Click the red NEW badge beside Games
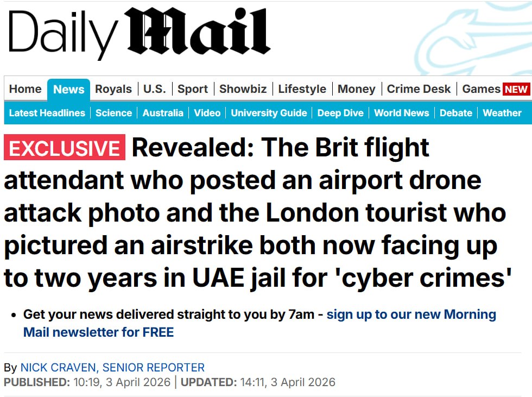Image resolution: width=532 pixels, height=397 pixels. point(516,90)
